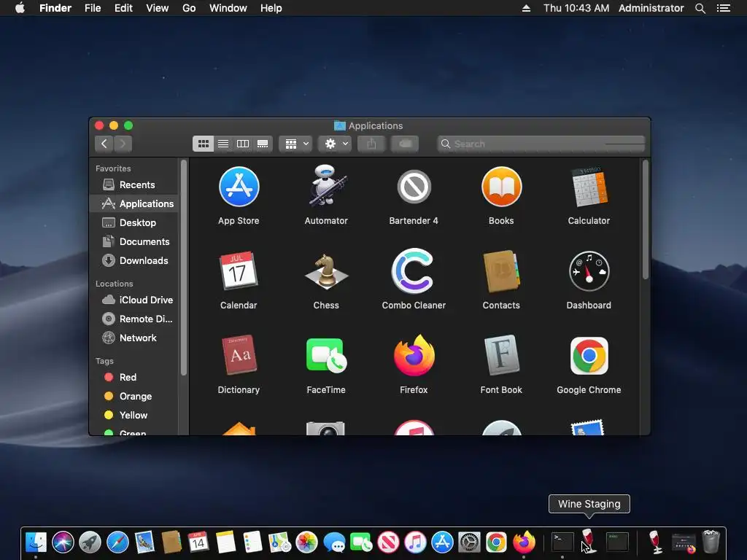Image resolution: width=747 pixels, height=560 pixels.
Task: Select Google Chrome in the Finder window
Action: pyautogui.click(x=589, y=355)
